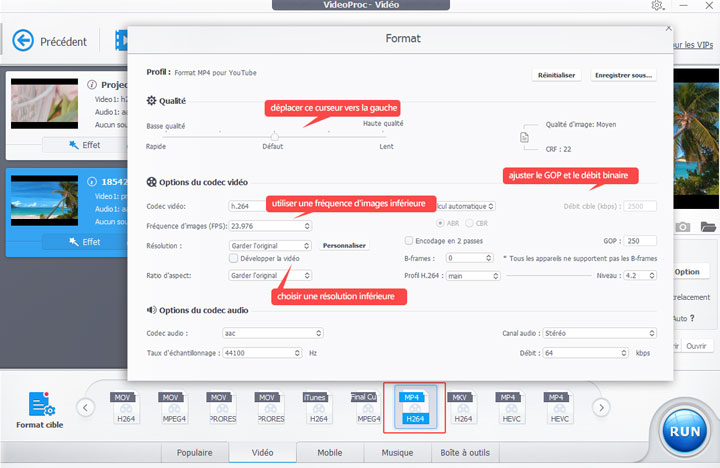Switch to the Populaire tab

(195, 453)
